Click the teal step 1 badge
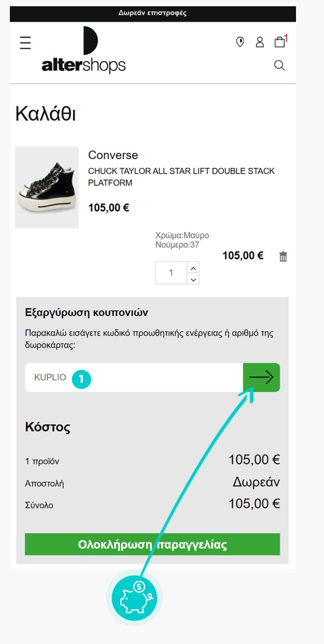This screenshot has height=644, width=324. click(x=81, y=378)
